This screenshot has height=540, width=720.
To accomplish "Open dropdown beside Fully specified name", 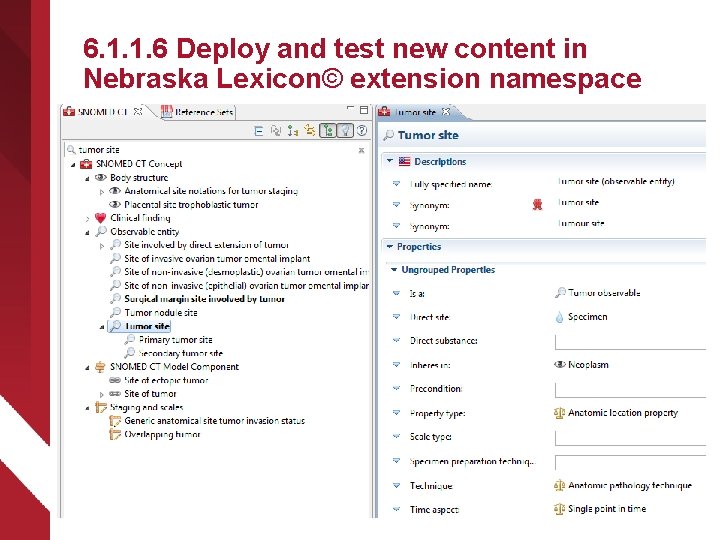I will [x=396, y=184].
